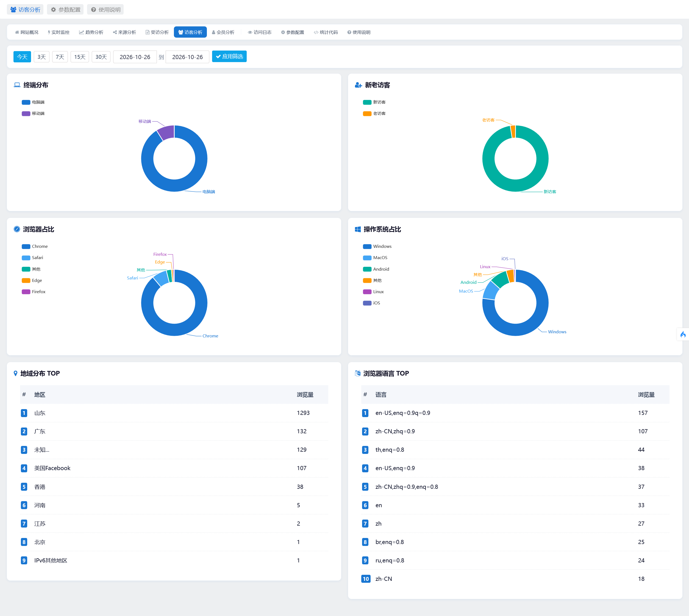Click the Windows logo beside 操作系统占比
Image resolution: width=689 pixels, height=616 pixels.
pos(358,229)
